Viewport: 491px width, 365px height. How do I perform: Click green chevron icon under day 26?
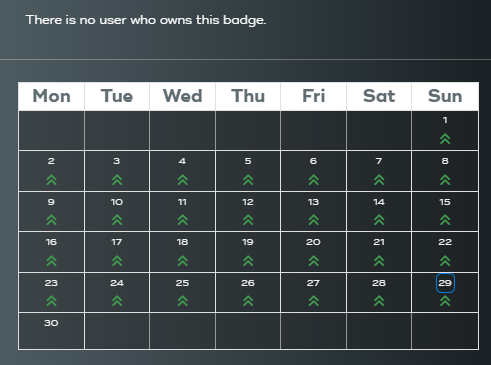point(248,301)
